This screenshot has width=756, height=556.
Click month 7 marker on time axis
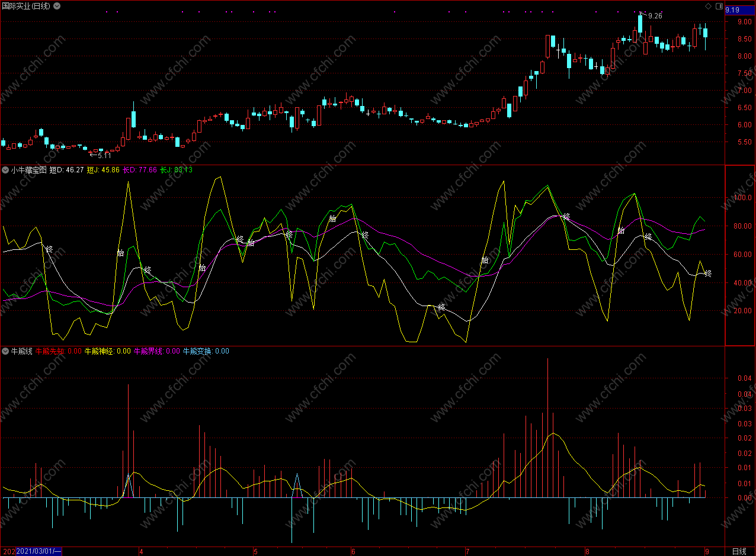(467, 551)
